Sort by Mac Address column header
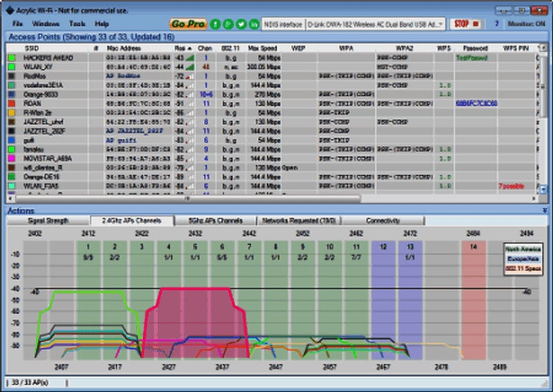This screenshot has height=392, width=553. tap(124, 48)
